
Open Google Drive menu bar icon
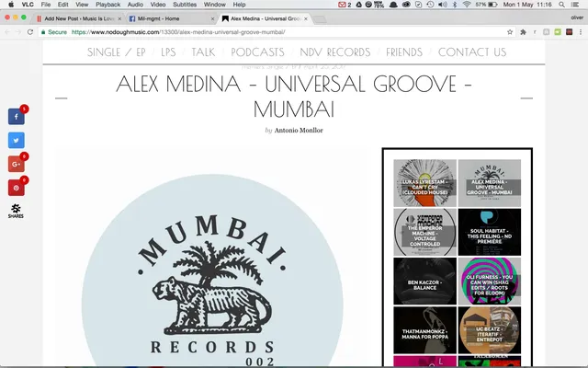[359, 5]
